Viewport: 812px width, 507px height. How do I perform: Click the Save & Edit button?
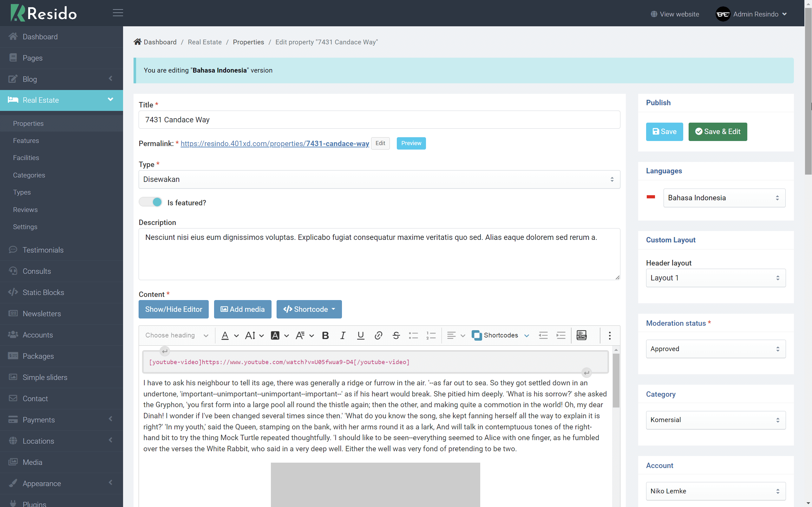coord(717,132)
